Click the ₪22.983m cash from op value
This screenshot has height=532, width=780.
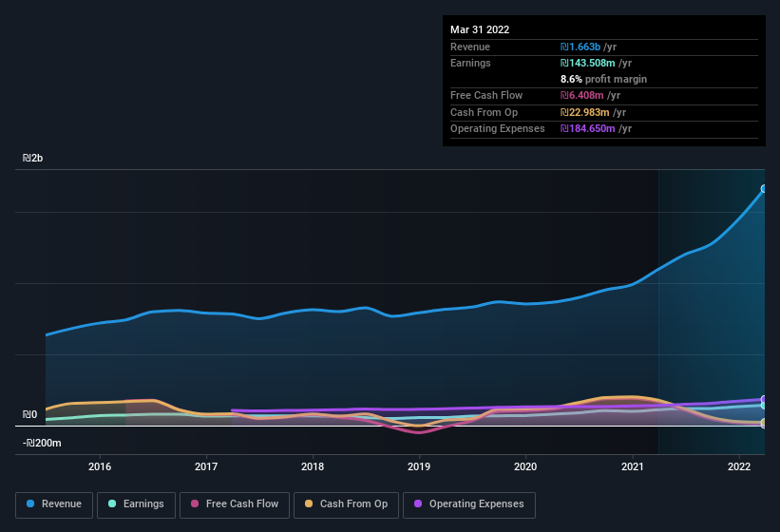pyautogui.click(x=584, y=112)
